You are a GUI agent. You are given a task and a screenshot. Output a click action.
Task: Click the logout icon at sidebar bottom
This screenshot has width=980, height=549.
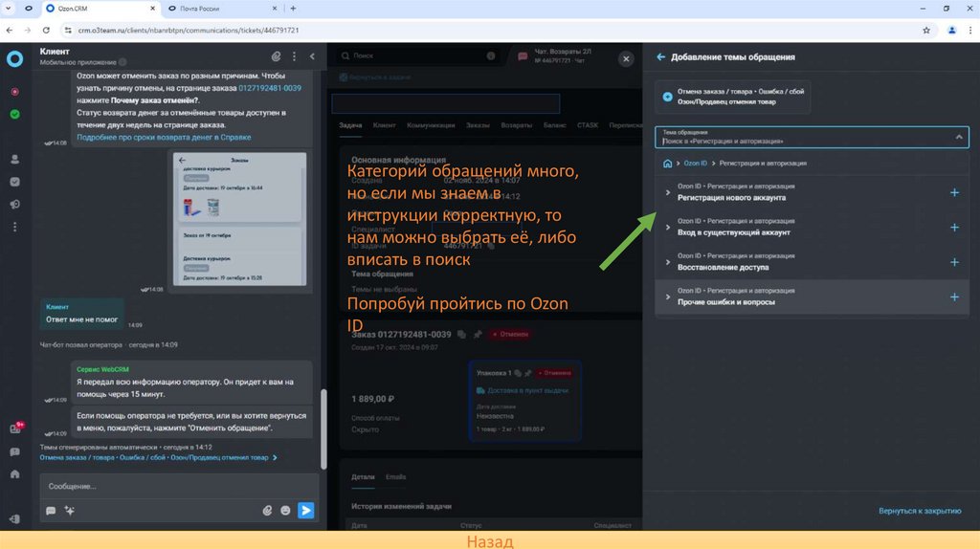click(15, 519)
